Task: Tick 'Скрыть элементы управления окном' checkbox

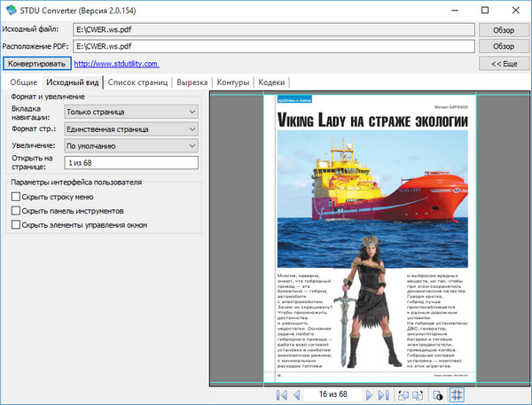Action: (16, 224)
